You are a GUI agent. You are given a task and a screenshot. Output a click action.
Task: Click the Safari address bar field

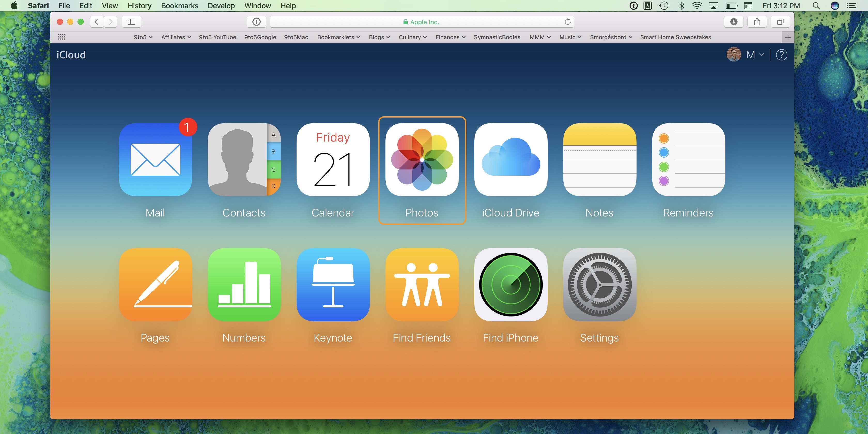tap(422, 22)
